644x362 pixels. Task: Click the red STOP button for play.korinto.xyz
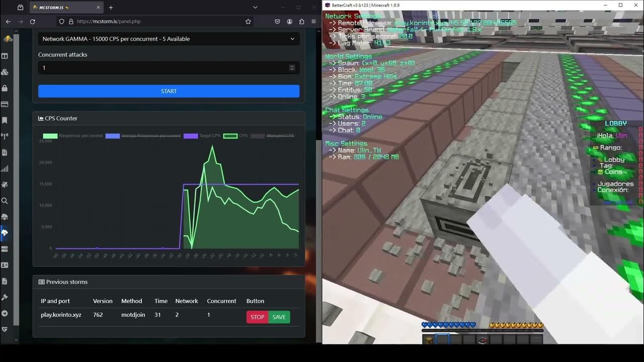pyautogui.click(x=258, y=317)
